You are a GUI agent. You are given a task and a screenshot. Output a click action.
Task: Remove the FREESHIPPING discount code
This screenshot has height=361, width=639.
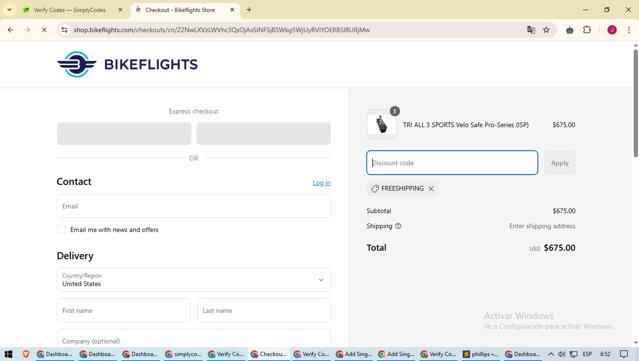(431, 189)
